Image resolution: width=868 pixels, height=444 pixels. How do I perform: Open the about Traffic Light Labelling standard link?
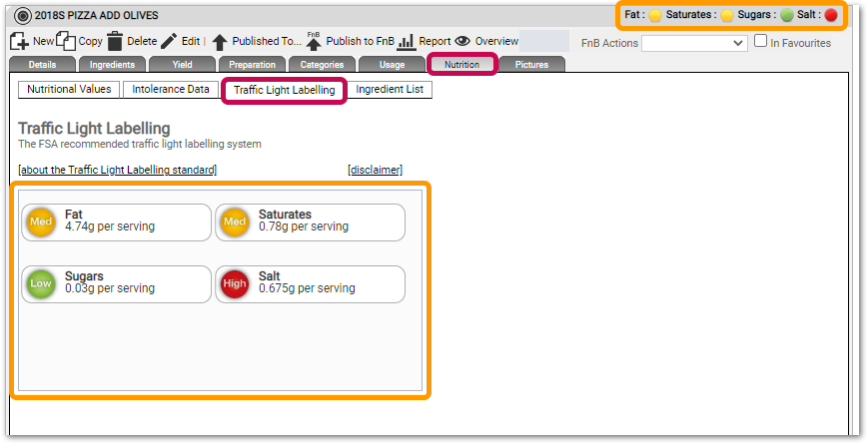[x=117, y=170]
